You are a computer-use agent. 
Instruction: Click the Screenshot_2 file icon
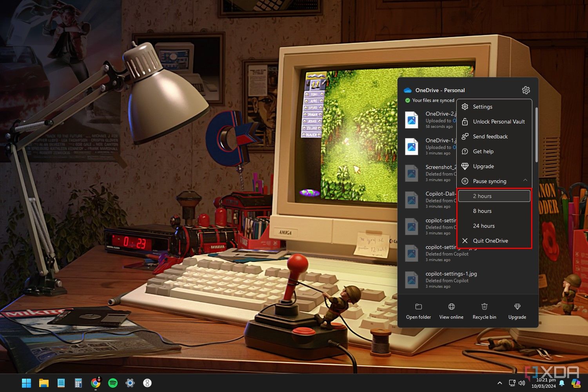[412, 173]
